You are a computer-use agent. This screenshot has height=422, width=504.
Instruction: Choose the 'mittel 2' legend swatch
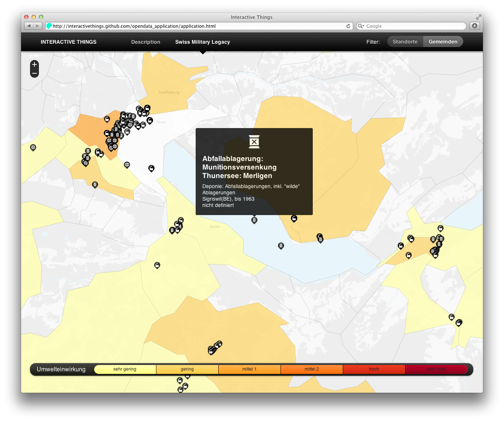click(312, 369)
